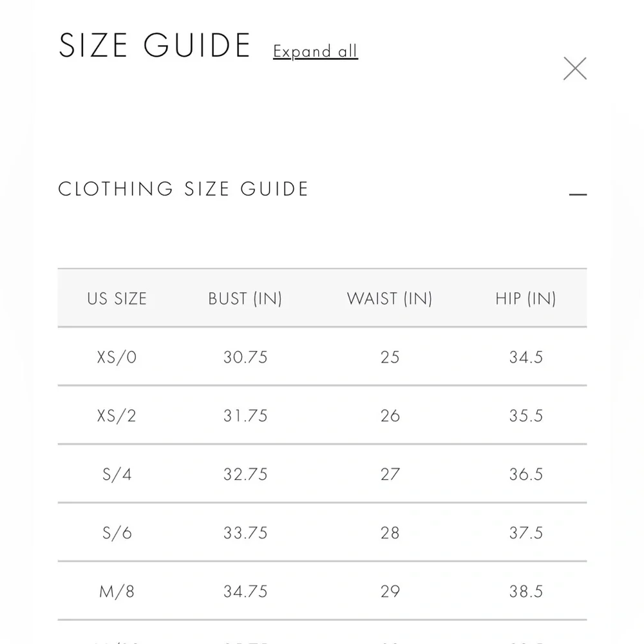Click waist value 29

click(390, 592)
